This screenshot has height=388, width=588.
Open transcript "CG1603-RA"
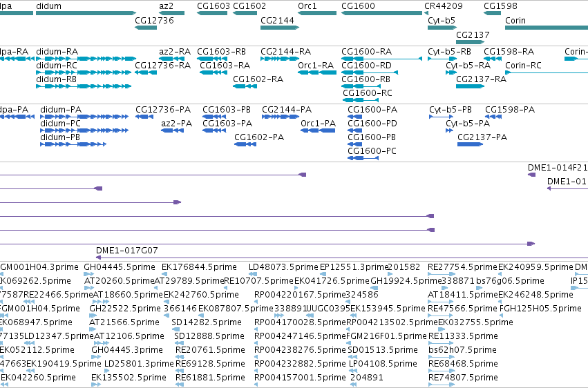pos(214,72)
